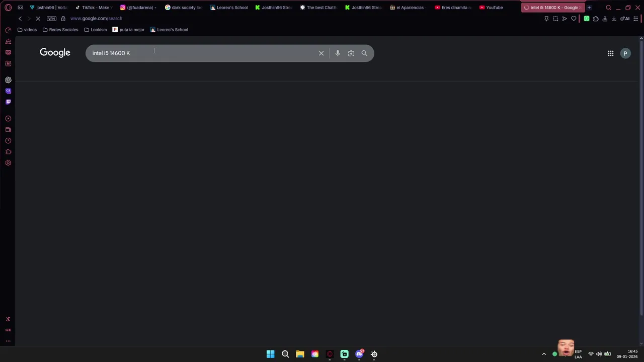Screen dimensions: 644x362
Task: Switch to the TikTok tab
Action: [x=93, y=8]
